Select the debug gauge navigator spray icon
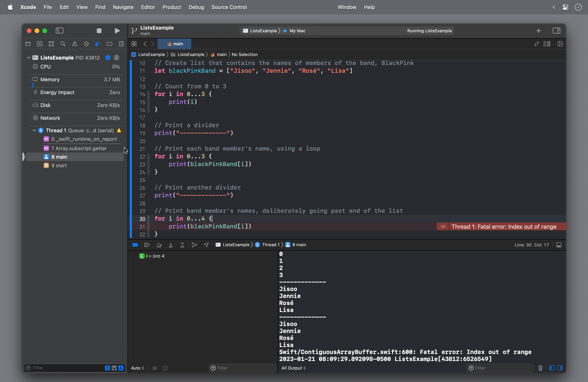588x382 pixels. (98, 44)
